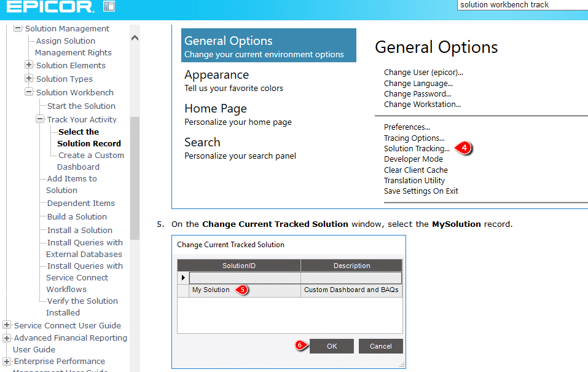Click the sidebar scrollbar thumb
Viewport: 588px width, 372px height.
[x=135, y=178]
